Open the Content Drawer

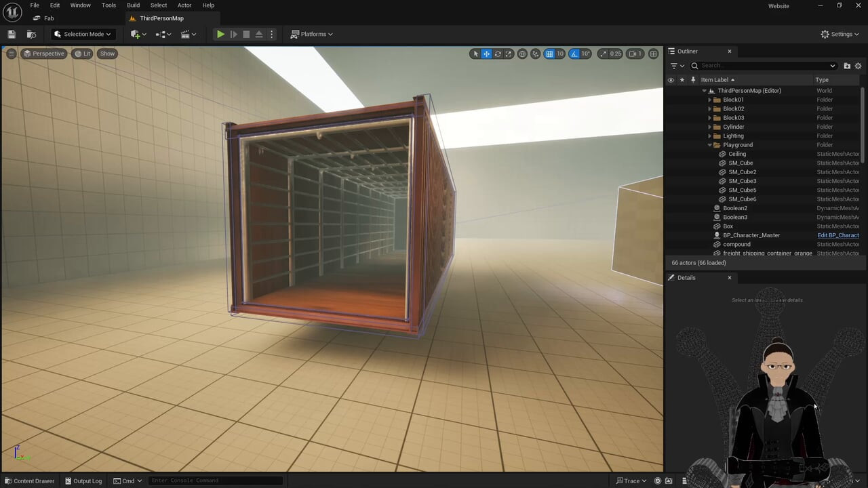coord(28,481)
